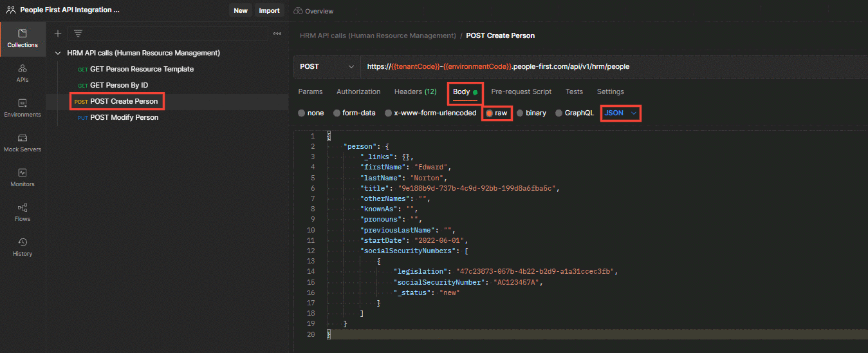The width and height of the screenshot is (868, 353).
Task: Open the JSON format dropdown
Action: point(621,113)
